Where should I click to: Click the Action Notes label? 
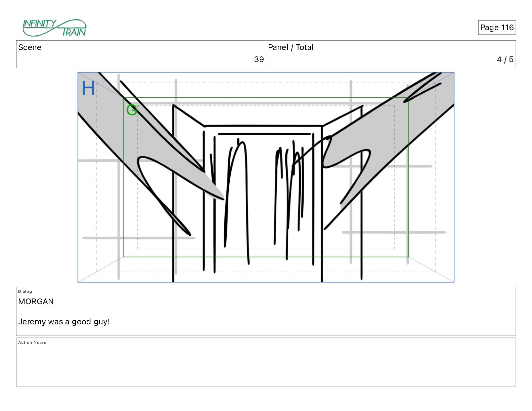tap(32, 342)
